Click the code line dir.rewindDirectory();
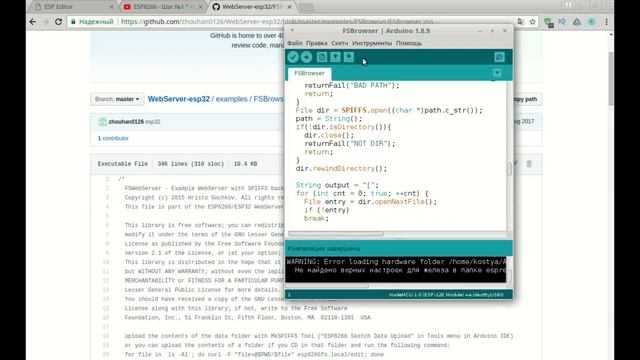640x360 pixels. (x=341, y=169)
